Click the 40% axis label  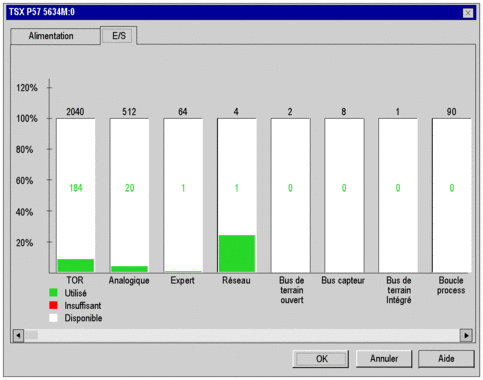(x=25, y=212)
